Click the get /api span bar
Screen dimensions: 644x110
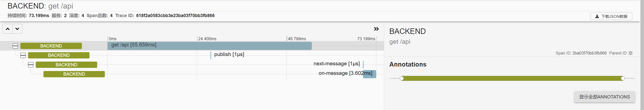tap(209, 46)
